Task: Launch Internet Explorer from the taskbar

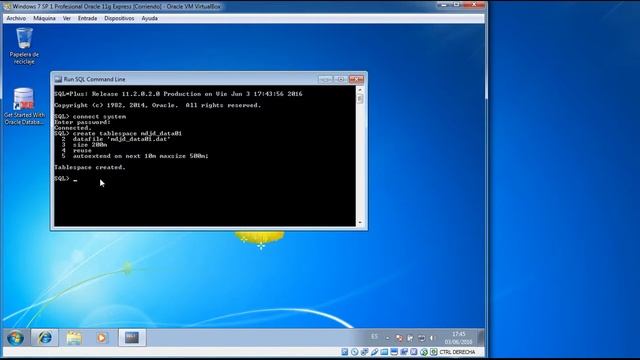Action: 44,338
